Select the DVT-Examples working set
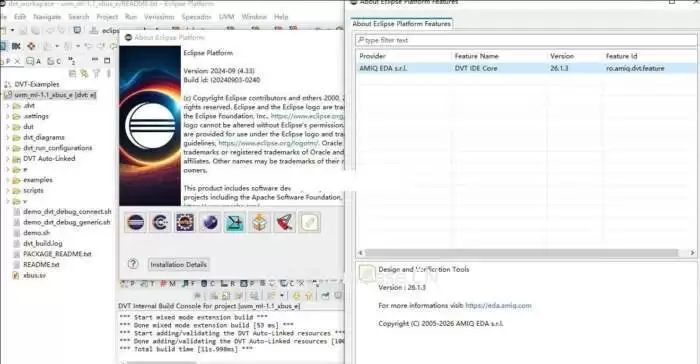The height and width of the screenshot is (364, 700). point(37,84)
